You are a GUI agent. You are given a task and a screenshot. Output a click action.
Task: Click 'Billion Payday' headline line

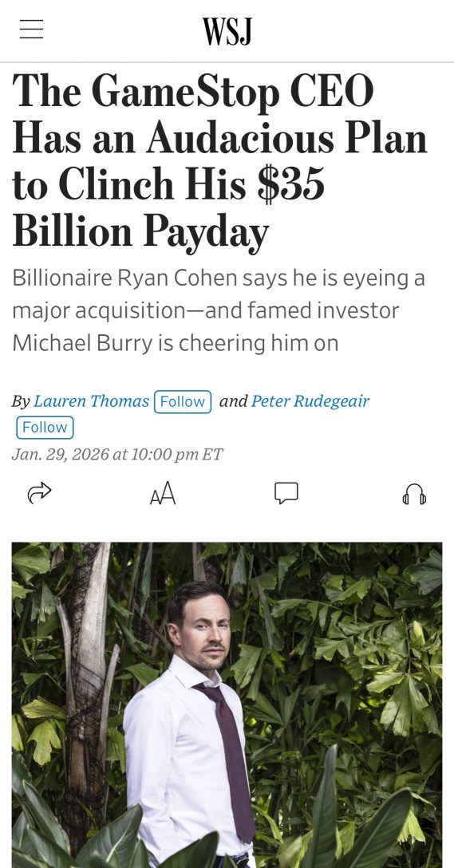[140, 231]
